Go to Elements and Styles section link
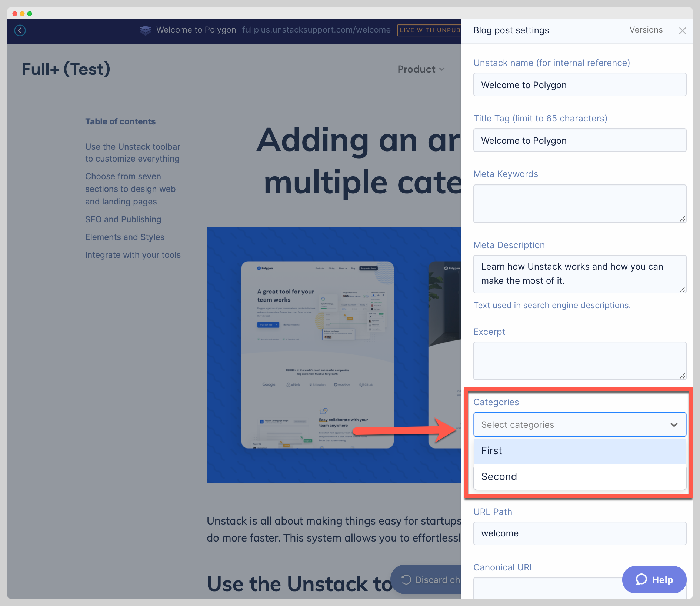Screen dimensions: 700x606 (125, 237)
